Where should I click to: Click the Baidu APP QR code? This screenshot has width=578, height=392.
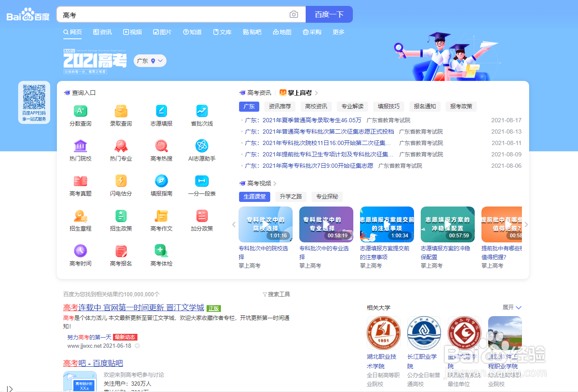click(x=34, y=97)
